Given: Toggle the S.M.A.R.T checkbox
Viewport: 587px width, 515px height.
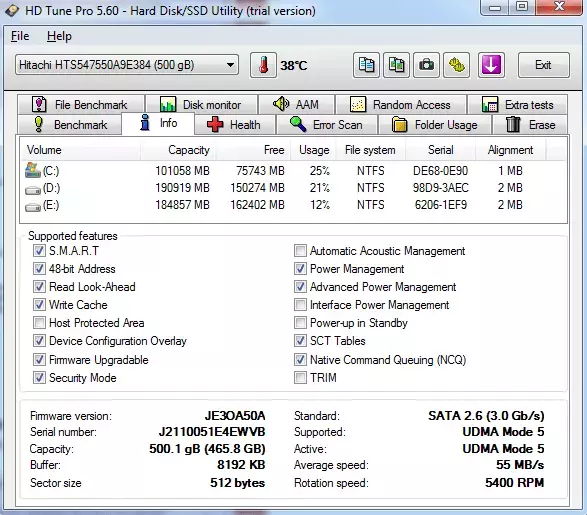Looking at the screenshot, I should (39, 250).
